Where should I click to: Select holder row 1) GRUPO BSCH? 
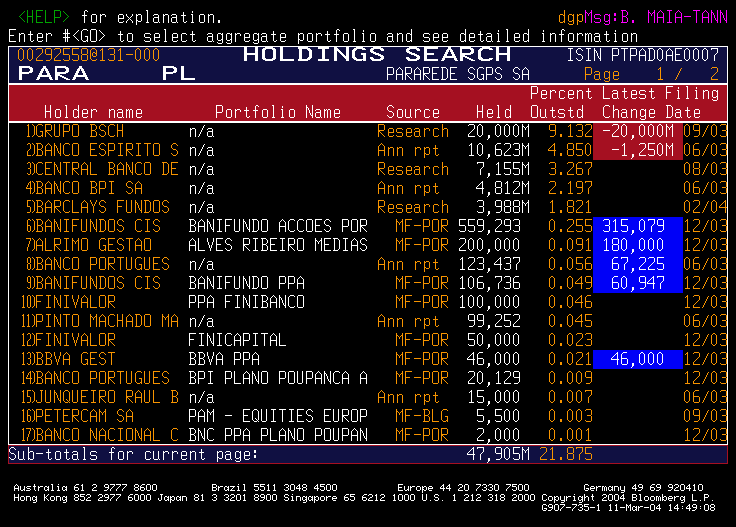(x=368, y=131)
